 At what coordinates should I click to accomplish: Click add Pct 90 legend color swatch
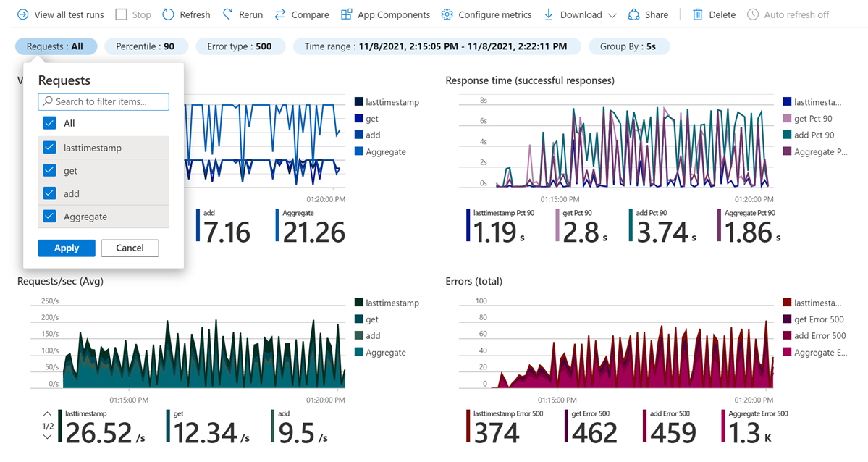click(x=788, y=135)
